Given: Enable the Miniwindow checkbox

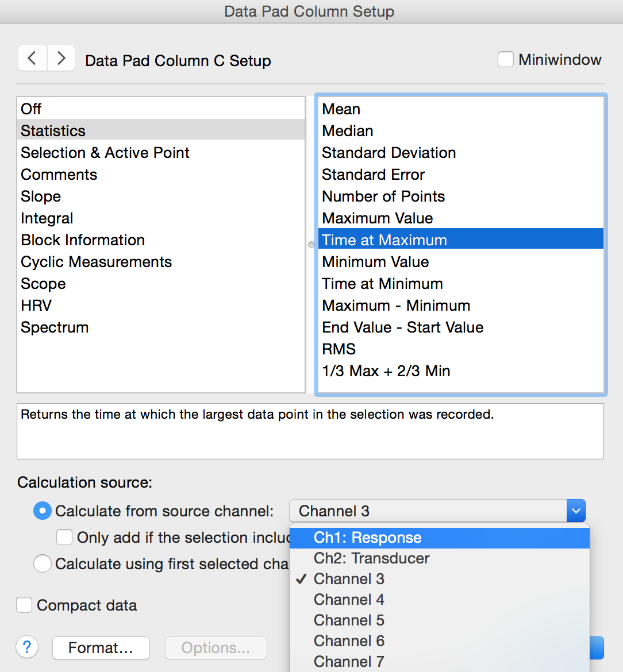Looking at the screenshot, I should tap(506, 60).
